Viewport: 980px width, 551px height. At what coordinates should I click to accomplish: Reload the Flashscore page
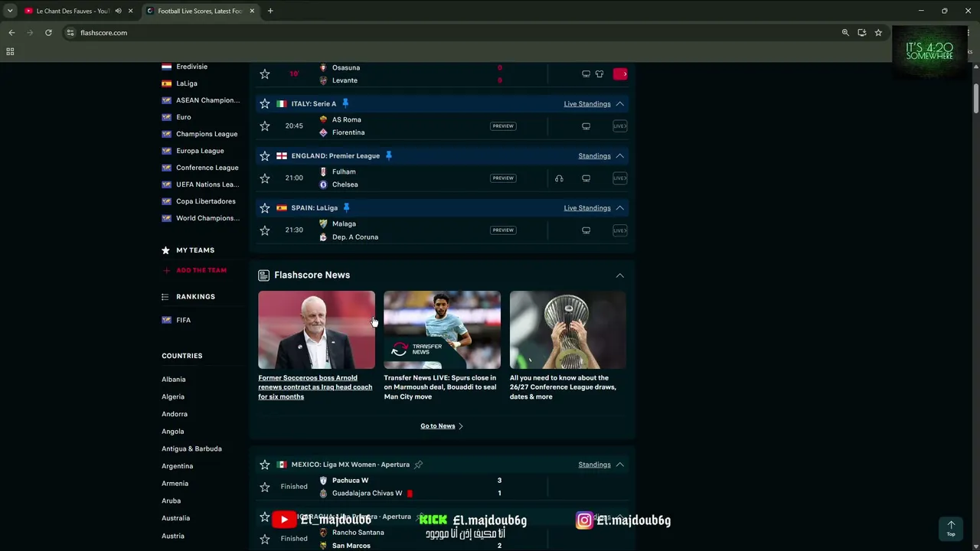48,33
